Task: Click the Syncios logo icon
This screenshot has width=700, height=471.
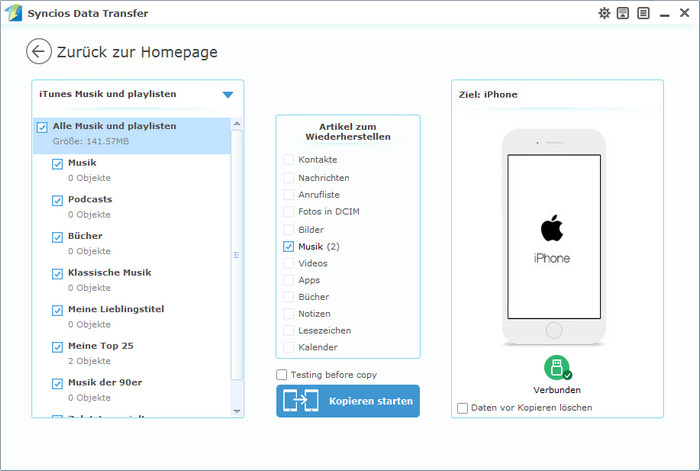Action: pos(13,13)
